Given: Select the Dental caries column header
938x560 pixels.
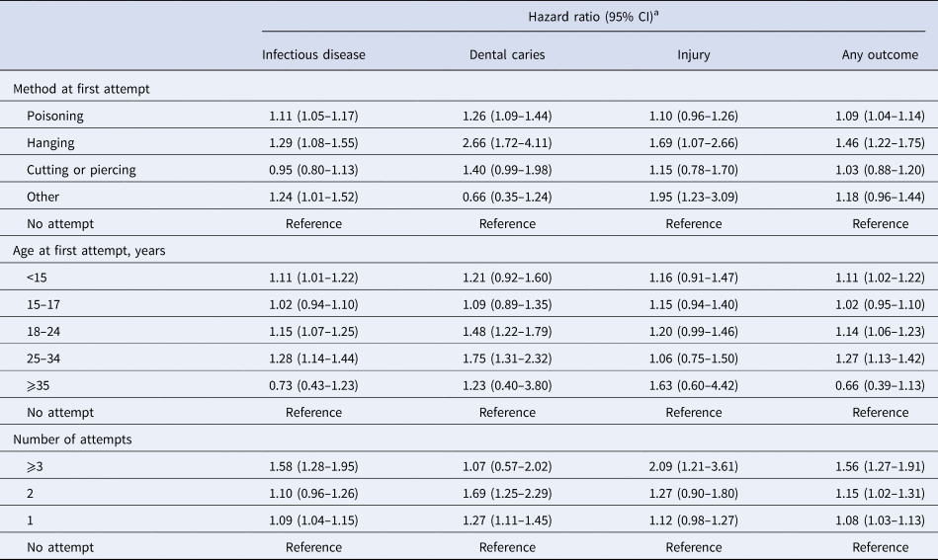Looking at the screenshot, I should click(507, 55).
